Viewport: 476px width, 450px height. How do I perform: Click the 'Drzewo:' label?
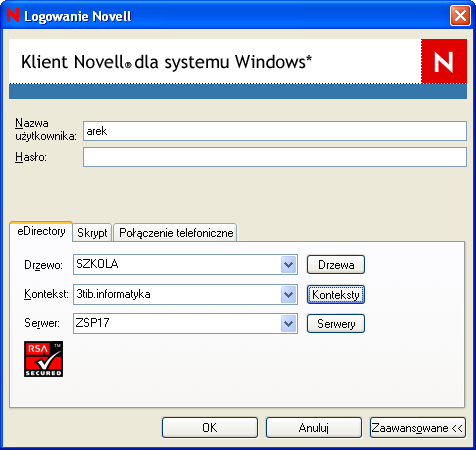coord(43,265)
